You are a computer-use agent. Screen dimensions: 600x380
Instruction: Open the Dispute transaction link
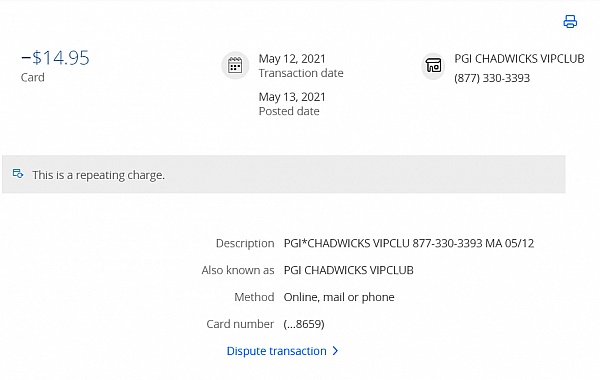click(276, 351)
